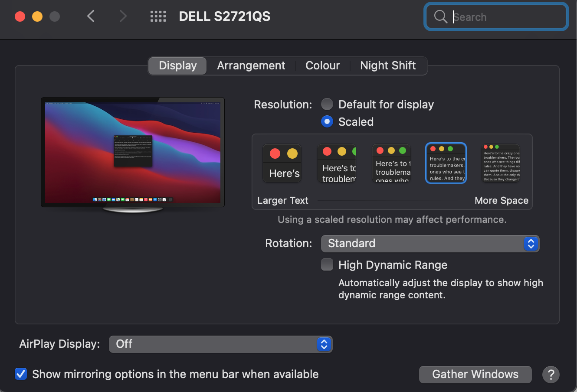Go back with the left chevron button
Viewport: 577px width, 392px height.
(x=91, y=16)
